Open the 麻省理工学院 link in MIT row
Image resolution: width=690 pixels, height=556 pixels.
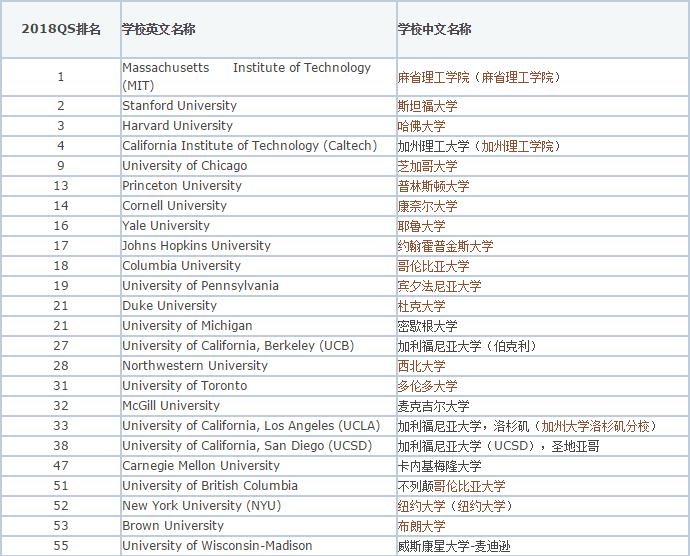[x=433, y=77]
